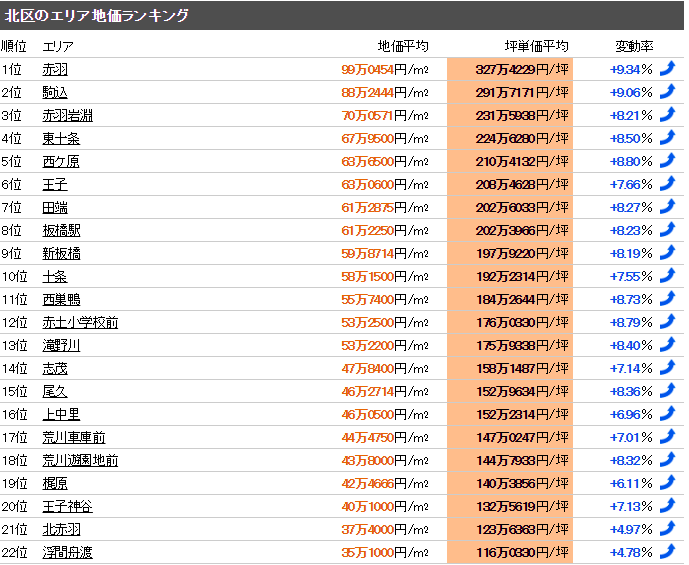689x565 pixels.
Task: Open the 荒川車庫前 area link
Action: coord(74,438)
